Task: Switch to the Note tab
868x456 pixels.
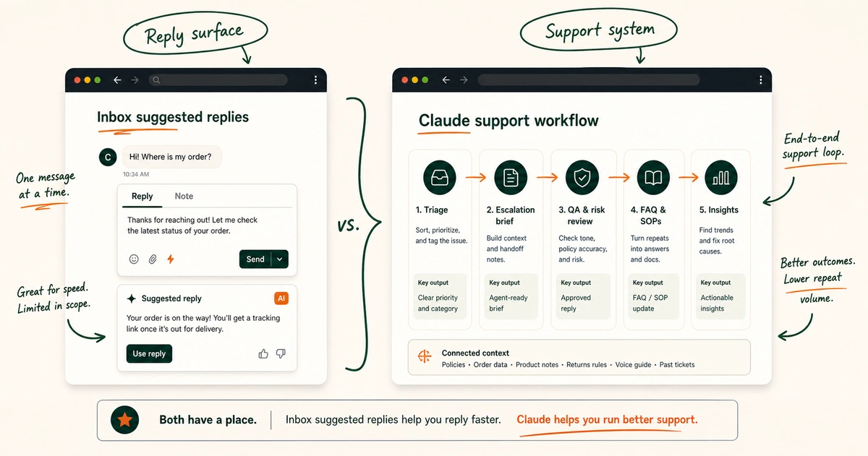Action: point(184,196)
